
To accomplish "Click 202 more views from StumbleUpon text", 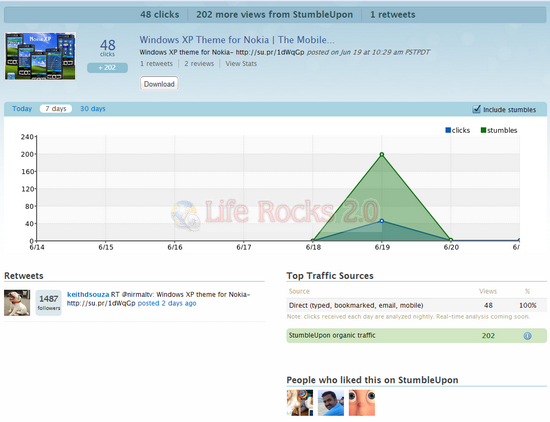I will click(275, 14).
